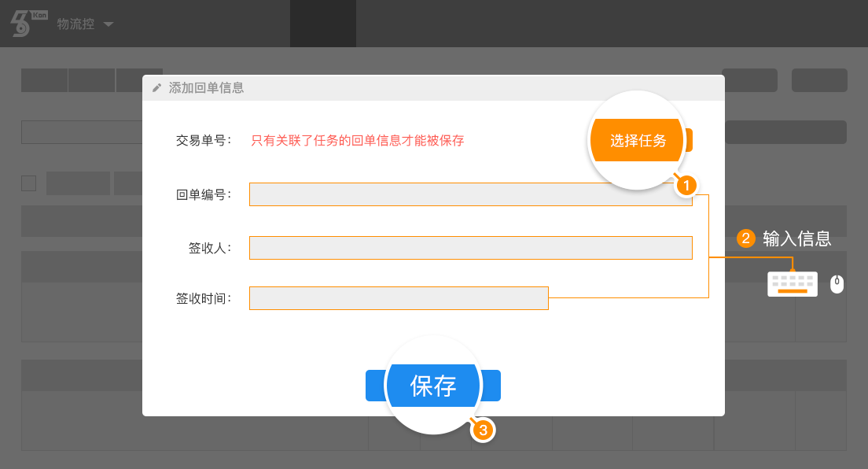Click the pencil icon beside 添加回单信息
Viewport: 868px width, 469px height.
156,87
